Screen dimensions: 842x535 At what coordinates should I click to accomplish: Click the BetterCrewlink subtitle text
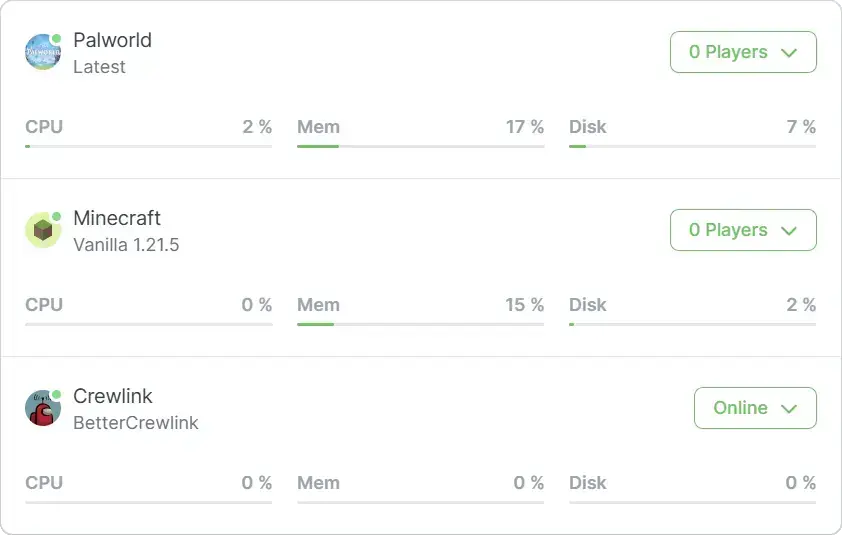tap(136, 423)
